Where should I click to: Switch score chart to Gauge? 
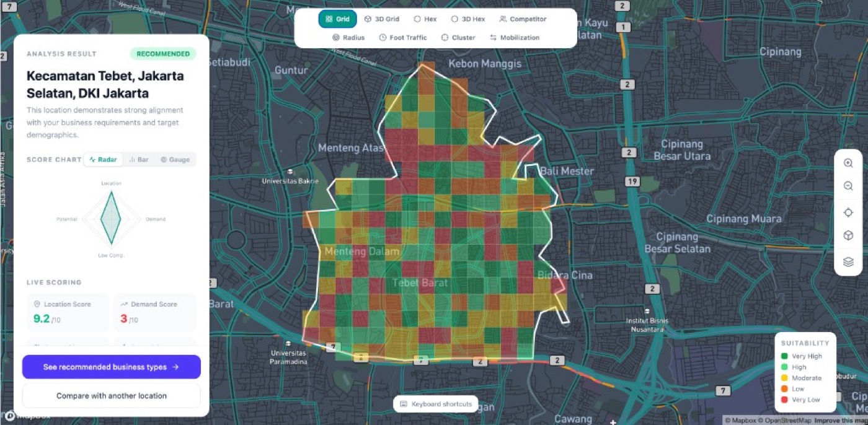(175, 160)
